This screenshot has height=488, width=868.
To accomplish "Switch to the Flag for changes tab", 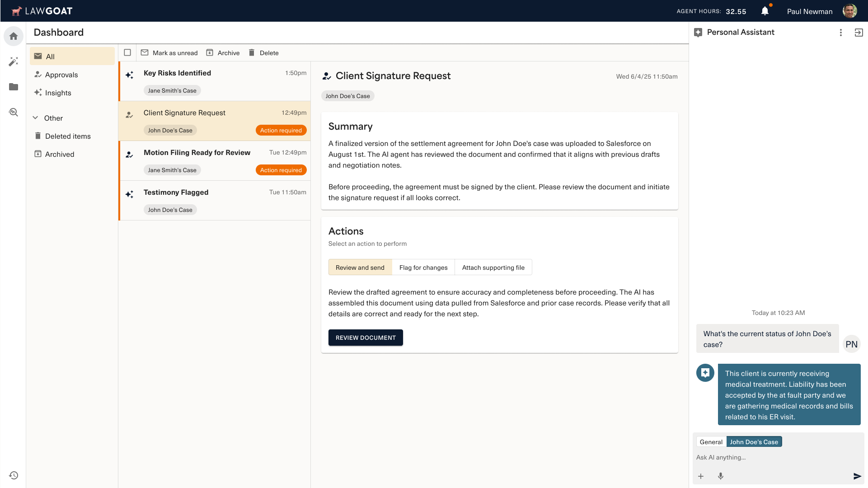I will click(423, 267).
